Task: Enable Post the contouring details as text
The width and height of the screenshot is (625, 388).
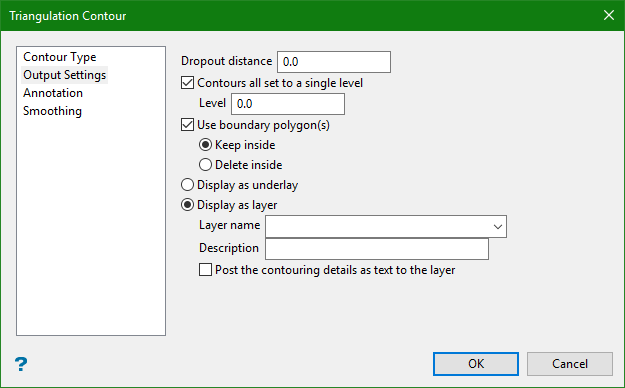Action: pos(205,270)
